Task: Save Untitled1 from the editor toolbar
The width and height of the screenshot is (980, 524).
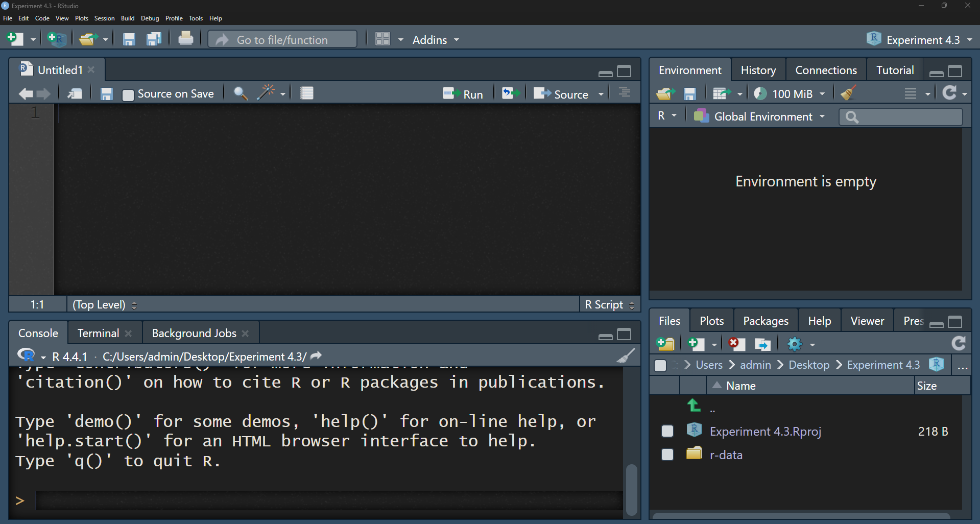Action: pyautogui.click(x=106, y=94)
